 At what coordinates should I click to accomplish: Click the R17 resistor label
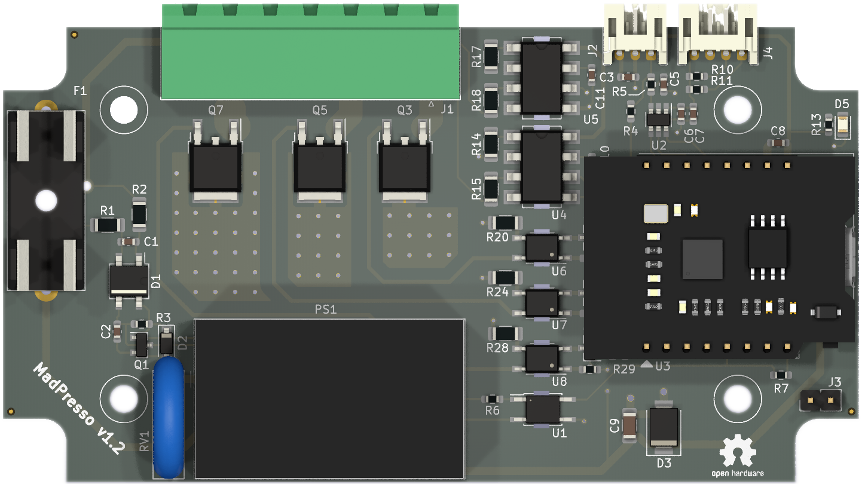pyautogui.click(x=476, y=56)
